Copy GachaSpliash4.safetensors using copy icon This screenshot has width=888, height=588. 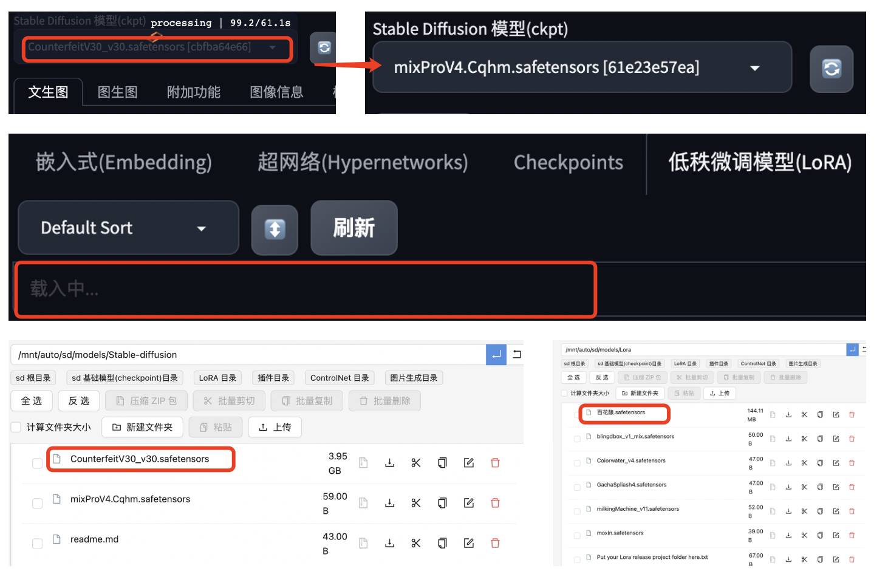[x=820, y=487]
